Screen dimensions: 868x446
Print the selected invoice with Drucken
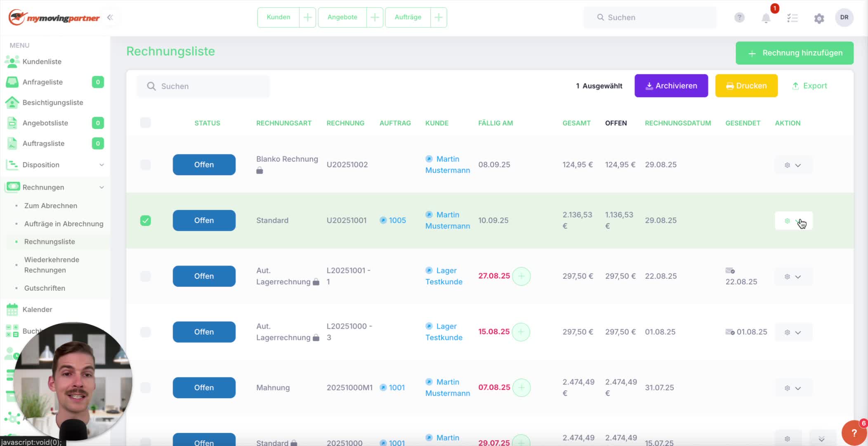point(746,86)
